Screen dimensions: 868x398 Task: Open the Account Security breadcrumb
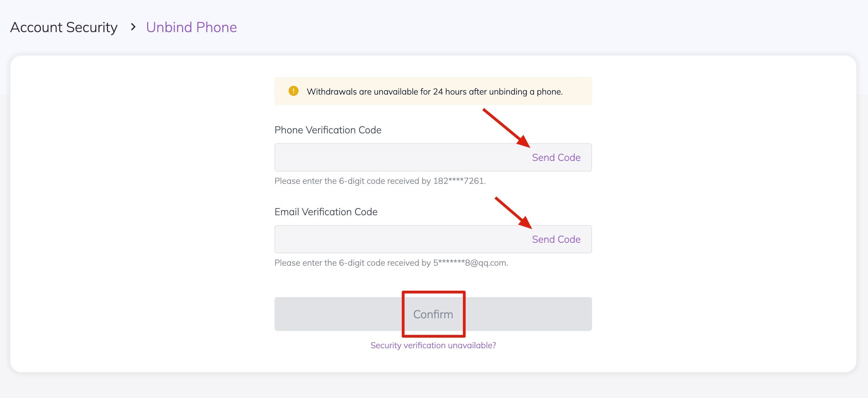(64, 27)
